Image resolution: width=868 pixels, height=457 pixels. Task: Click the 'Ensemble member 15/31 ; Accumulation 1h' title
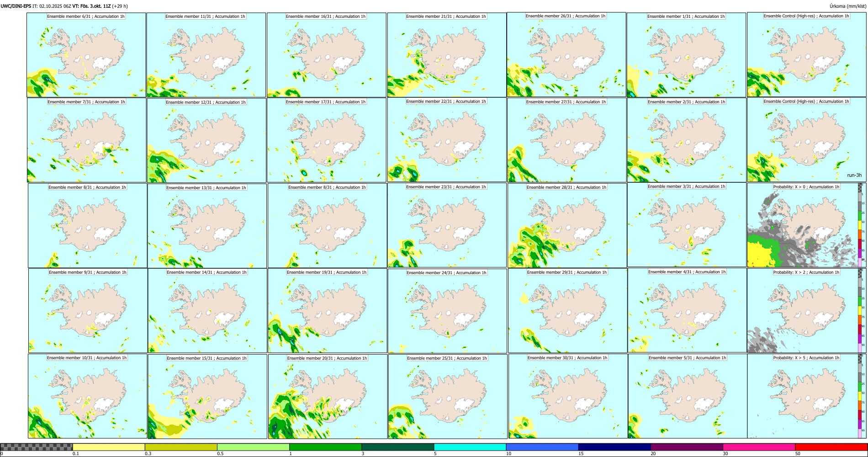(206, 358)
